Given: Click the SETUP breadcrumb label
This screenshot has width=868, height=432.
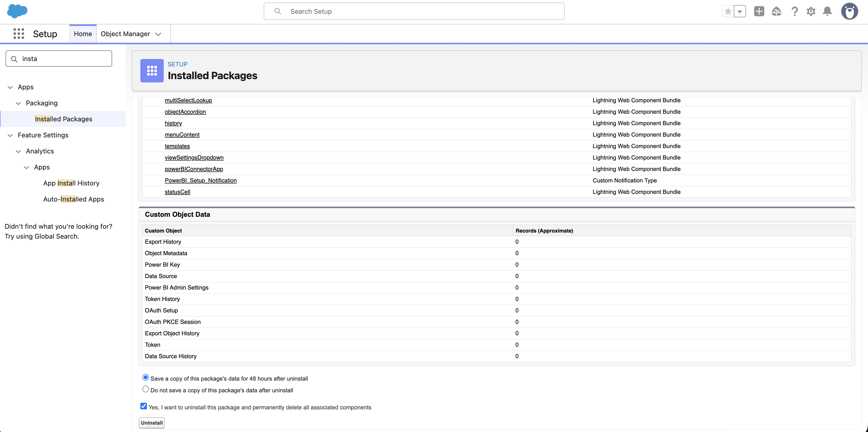Looking at the screenshot, I should coord(177,64).
